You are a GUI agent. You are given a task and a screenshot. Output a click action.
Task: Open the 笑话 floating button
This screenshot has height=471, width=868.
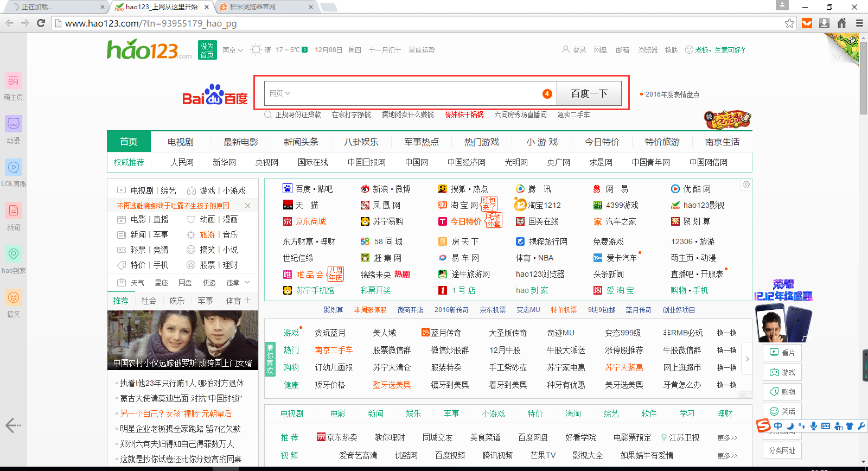click(782, 411)
